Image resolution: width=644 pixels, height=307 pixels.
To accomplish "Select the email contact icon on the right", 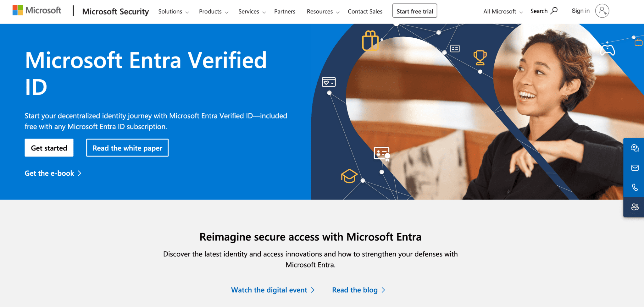I will 635,168.
